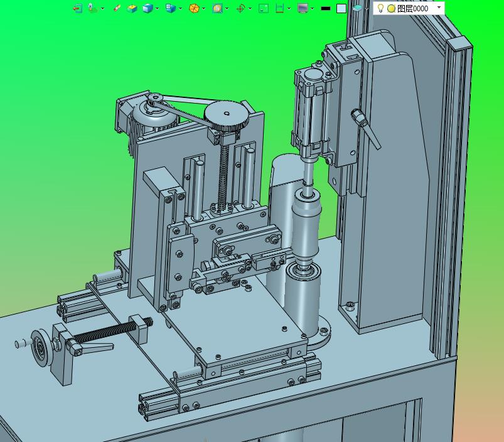
Task: Click the light blue face color swatch
Action: (341, 8)
